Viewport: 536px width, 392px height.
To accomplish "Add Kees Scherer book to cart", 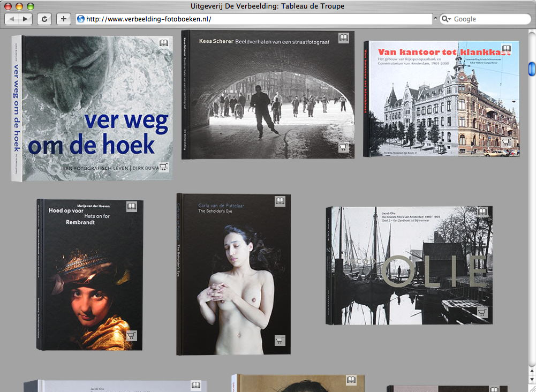I will click(343, 147).
